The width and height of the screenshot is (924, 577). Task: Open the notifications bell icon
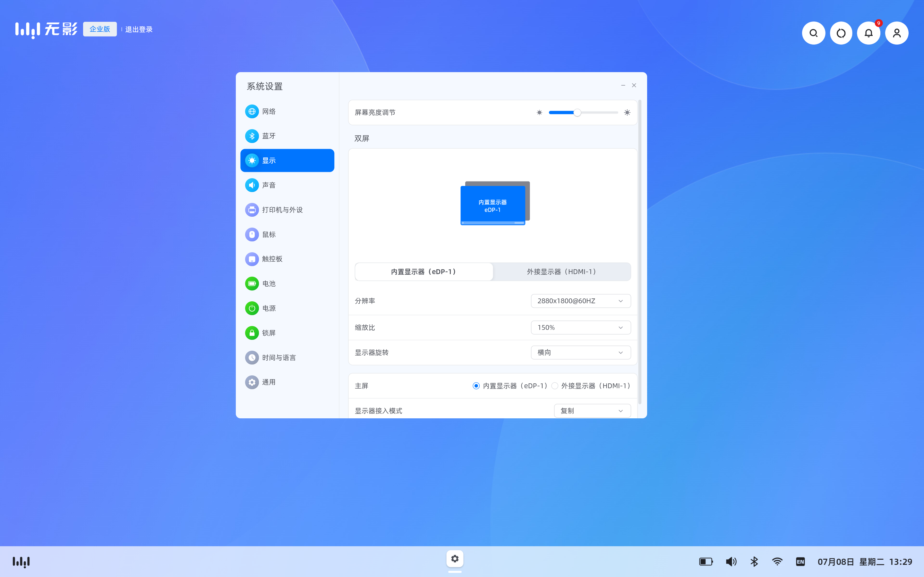pos(868,33)
